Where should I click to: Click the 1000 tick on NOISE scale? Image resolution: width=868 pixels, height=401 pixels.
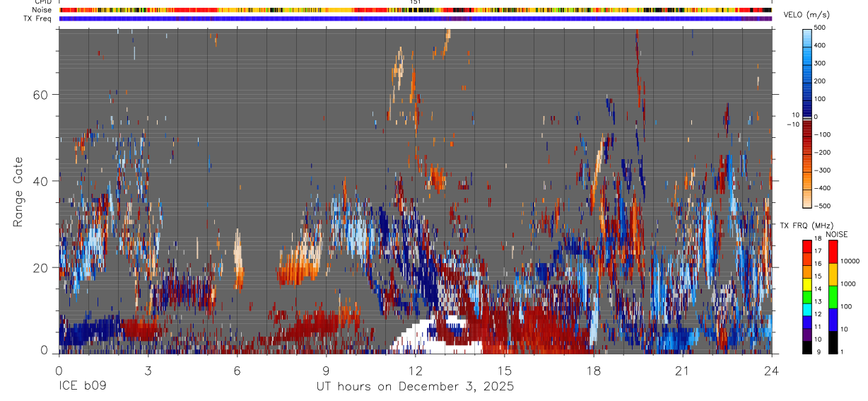click(849, 284)
